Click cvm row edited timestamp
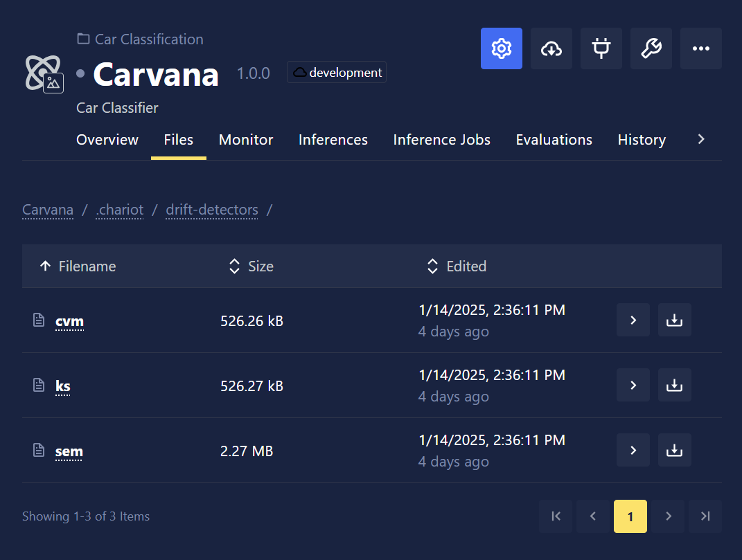Image resolution: width=742 pixels, height=560 pixels. coord(492,310)
